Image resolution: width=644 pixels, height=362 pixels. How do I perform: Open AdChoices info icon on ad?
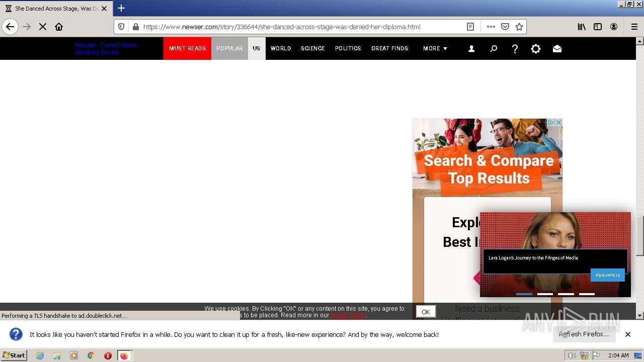point(551,122)
